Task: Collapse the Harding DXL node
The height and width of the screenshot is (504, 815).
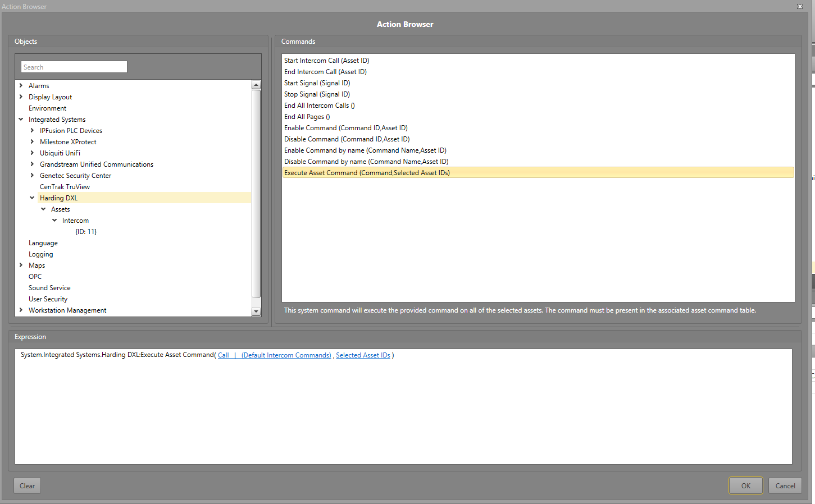Action: pos(32,198)
